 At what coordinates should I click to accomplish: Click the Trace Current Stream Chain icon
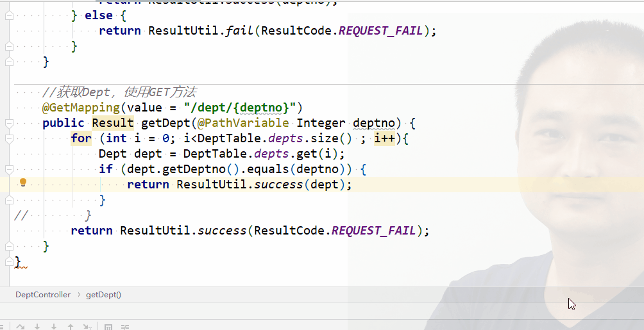[125, 327]
